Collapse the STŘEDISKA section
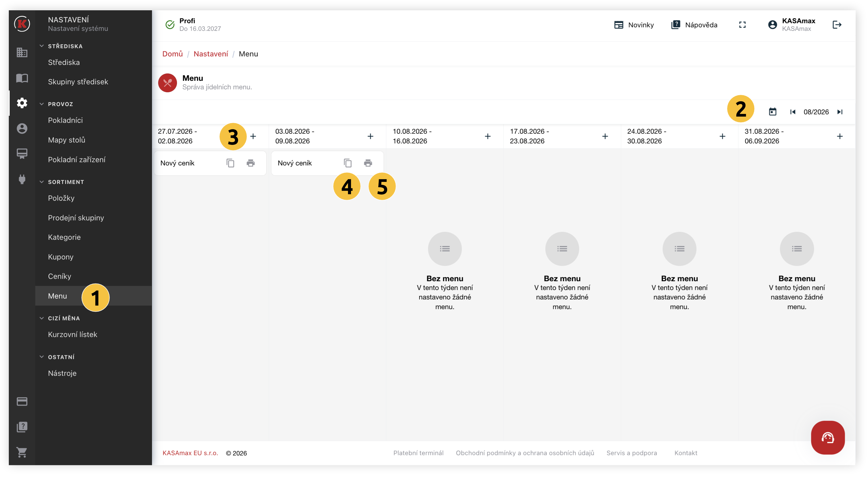 (42, 46)
